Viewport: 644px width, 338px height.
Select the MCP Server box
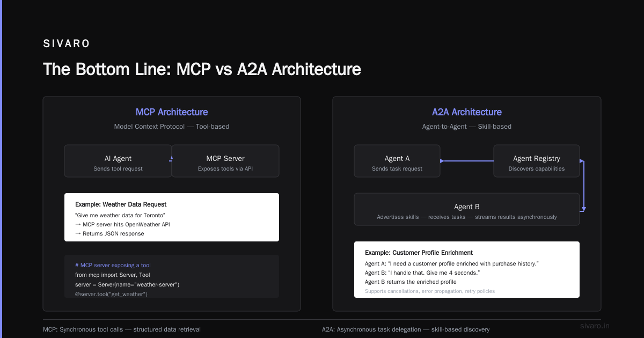tap(225, 161)
